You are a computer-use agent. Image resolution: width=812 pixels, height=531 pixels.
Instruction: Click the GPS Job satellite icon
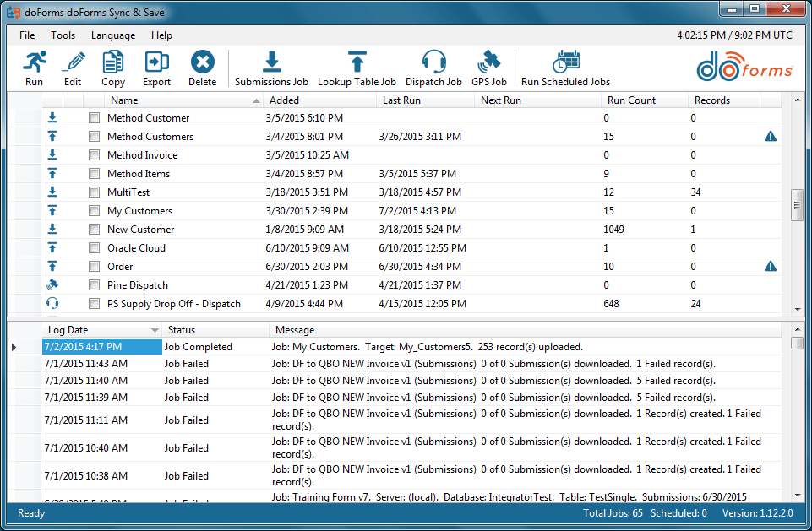coord(489,62)
